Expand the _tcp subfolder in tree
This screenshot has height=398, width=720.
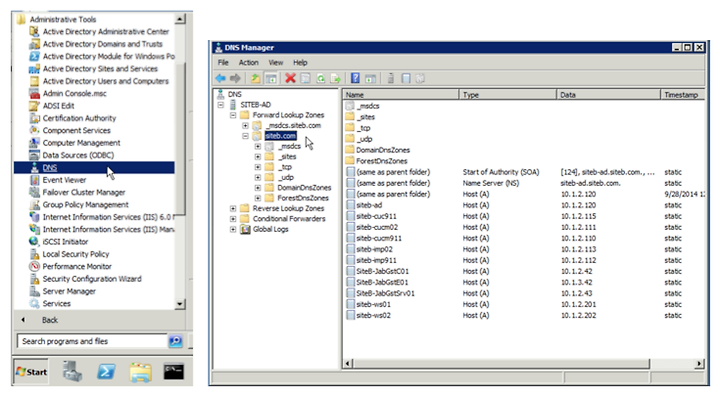258,167
